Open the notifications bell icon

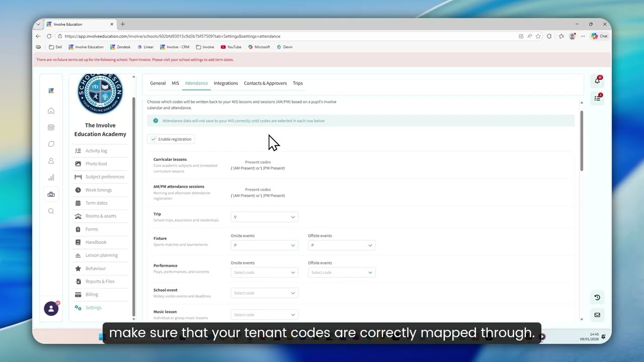point(597,80)
